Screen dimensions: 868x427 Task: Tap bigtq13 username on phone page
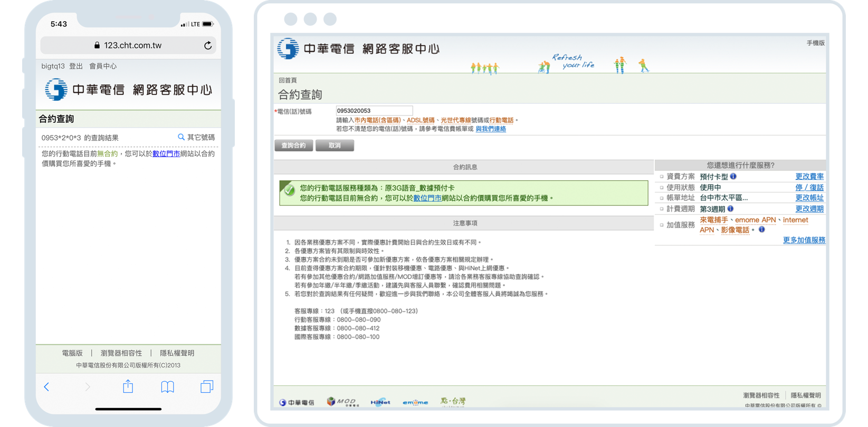tap(53, 66)
